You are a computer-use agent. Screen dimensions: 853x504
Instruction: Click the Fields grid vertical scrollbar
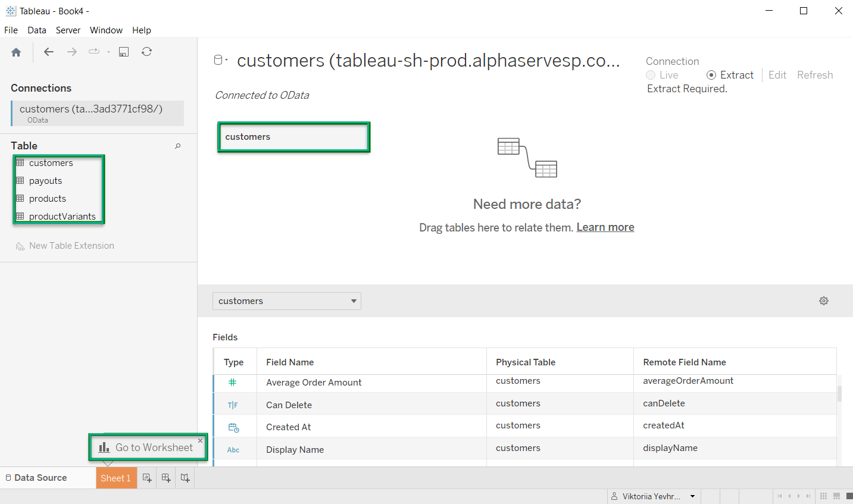[839, 394]
